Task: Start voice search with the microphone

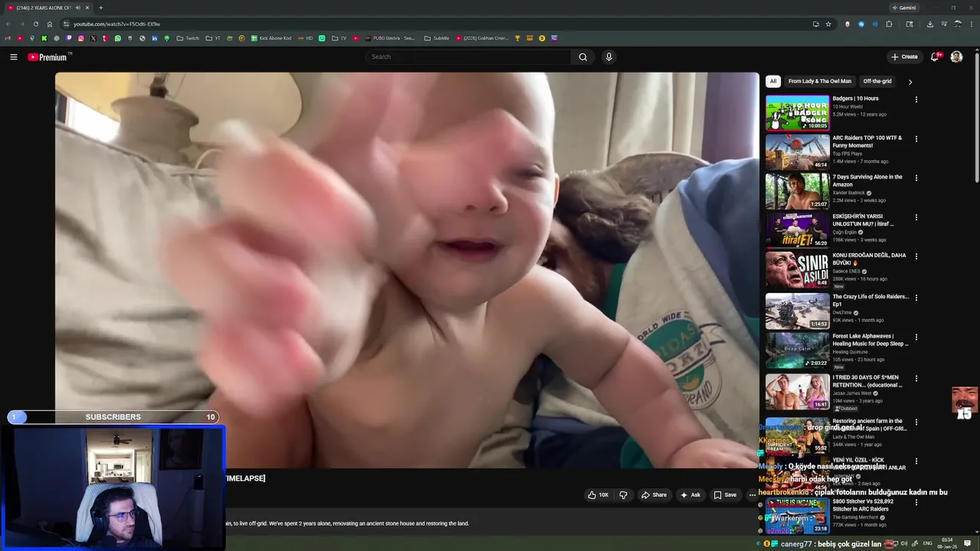Action: pos(609,57)
